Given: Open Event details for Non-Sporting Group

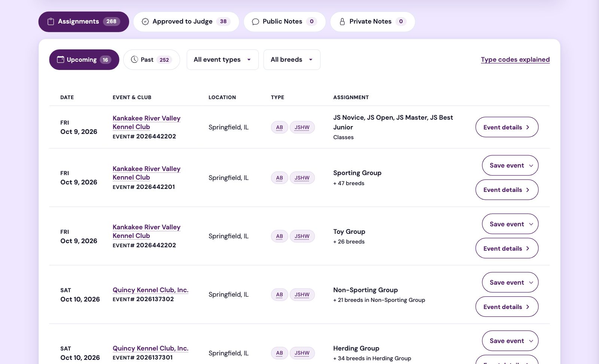Looking at the screenshot, I should pyautogui.click(x=507, y=307).
